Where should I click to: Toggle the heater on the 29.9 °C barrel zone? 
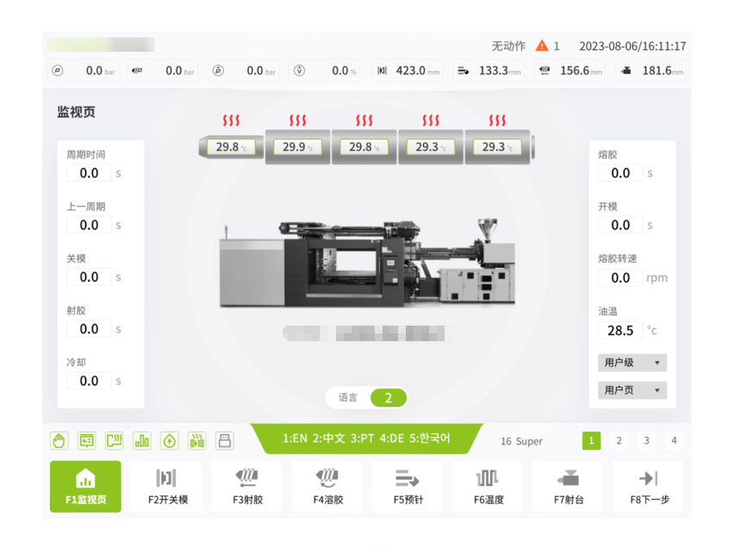coord(298,120)
